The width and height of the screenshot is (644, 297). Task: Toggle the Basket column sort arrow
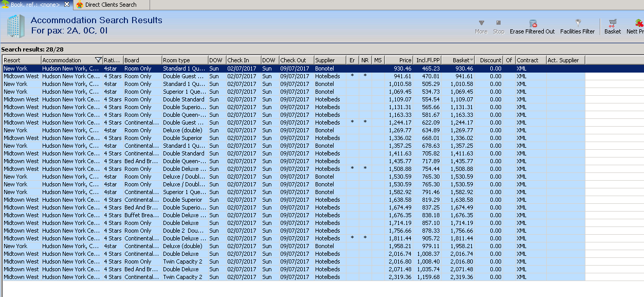[472, 60]
